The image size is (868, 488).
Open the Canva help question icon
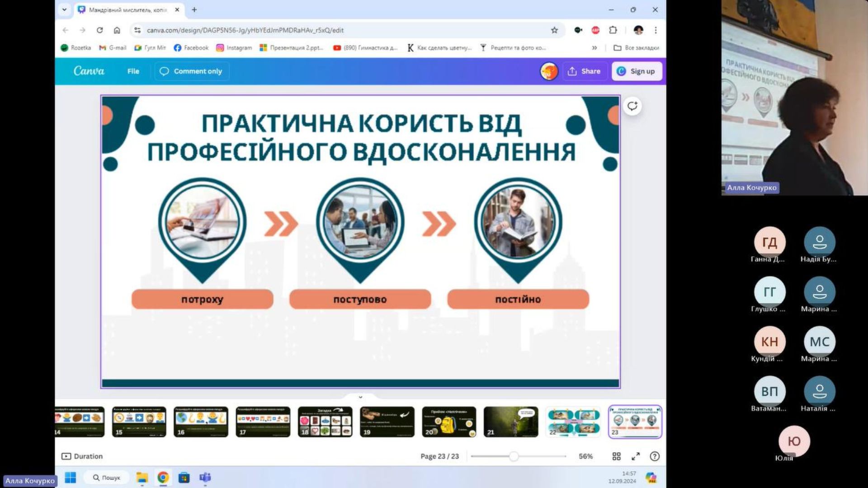click(x=654, y=456)
